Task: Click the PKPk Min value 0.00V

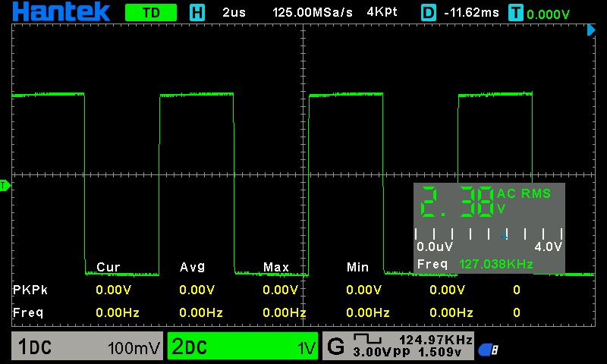Action: [364, 290]
